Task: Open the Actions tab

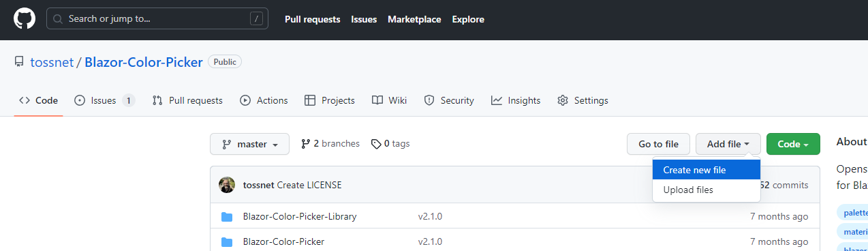Action: point(264,100)
